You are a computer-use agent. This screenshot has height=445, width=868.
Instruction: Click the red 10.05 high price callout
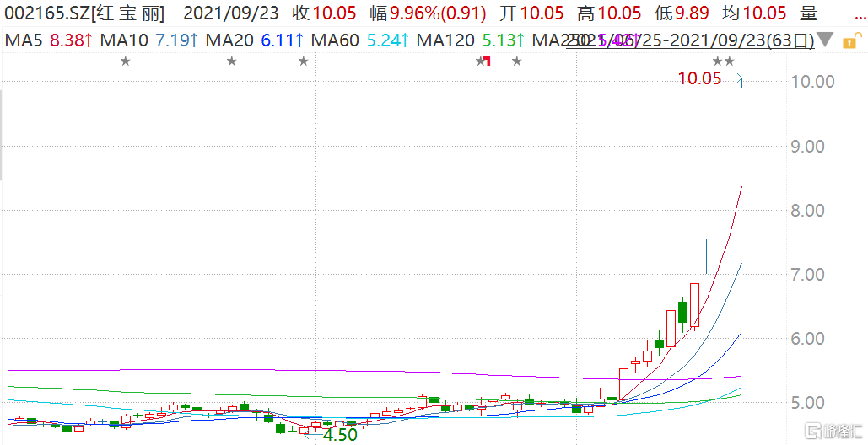pyautogui.click(x=700, y=79)
